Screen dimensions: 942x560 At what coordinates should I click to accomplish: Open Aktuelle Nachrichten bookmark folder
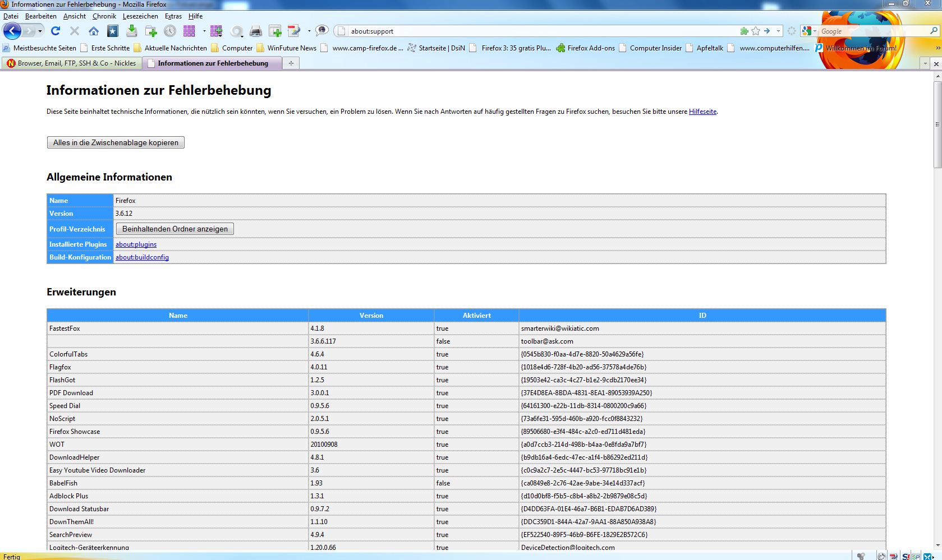pyautogui.click(x=171, y=48)
